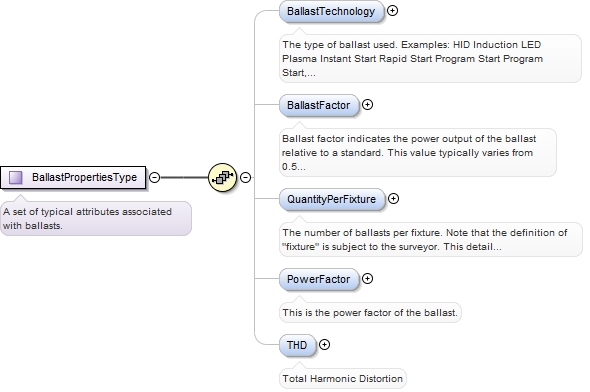Click the BallastPropertiesType description note
This screenshot has height=392, width=590.
(x=96, y=219)
